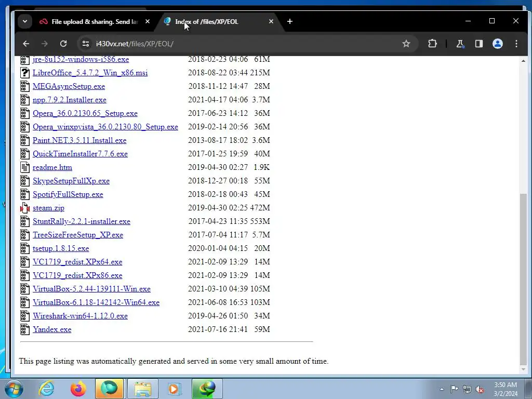Image resolution: width=532 pixels, height=399 pixels.
Task: Open the active browser taskbar button
Action: click(x=109, y=389)
